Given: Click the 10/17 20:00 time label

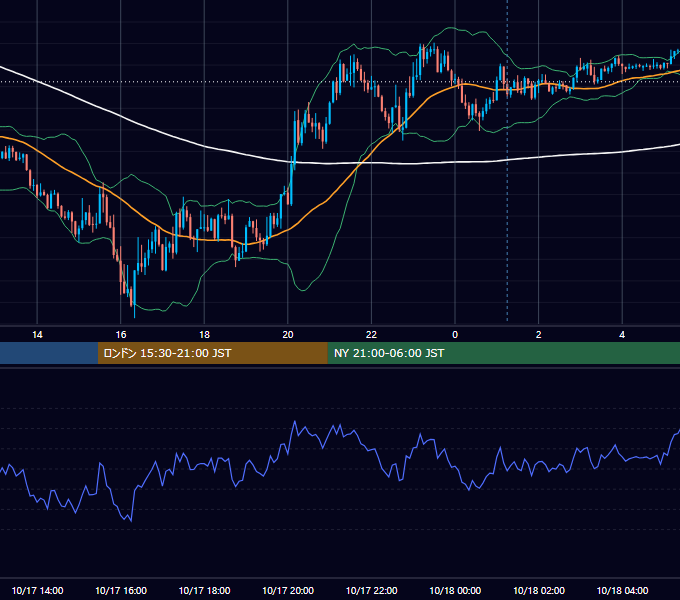Looking at the screenshot, I should [x=288, y=590].
